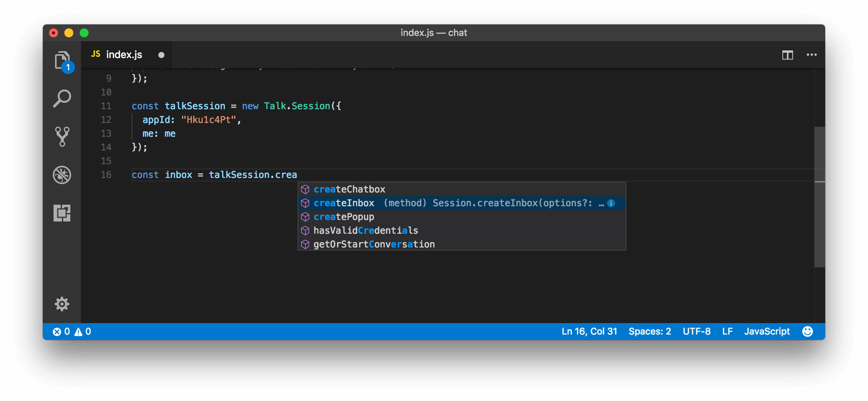Open the Settings gear menu
This screenshot has width=868, height=401.
62,304
